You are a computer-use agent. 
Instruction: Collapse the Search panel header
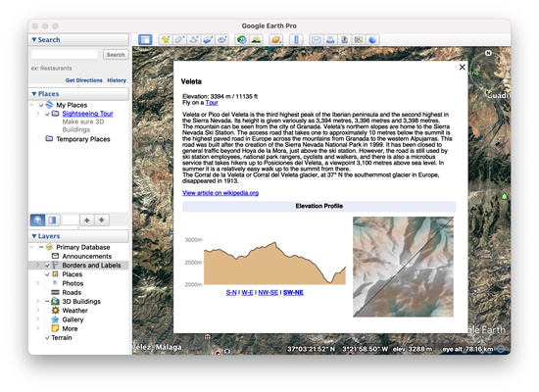(x=78, y=39)
